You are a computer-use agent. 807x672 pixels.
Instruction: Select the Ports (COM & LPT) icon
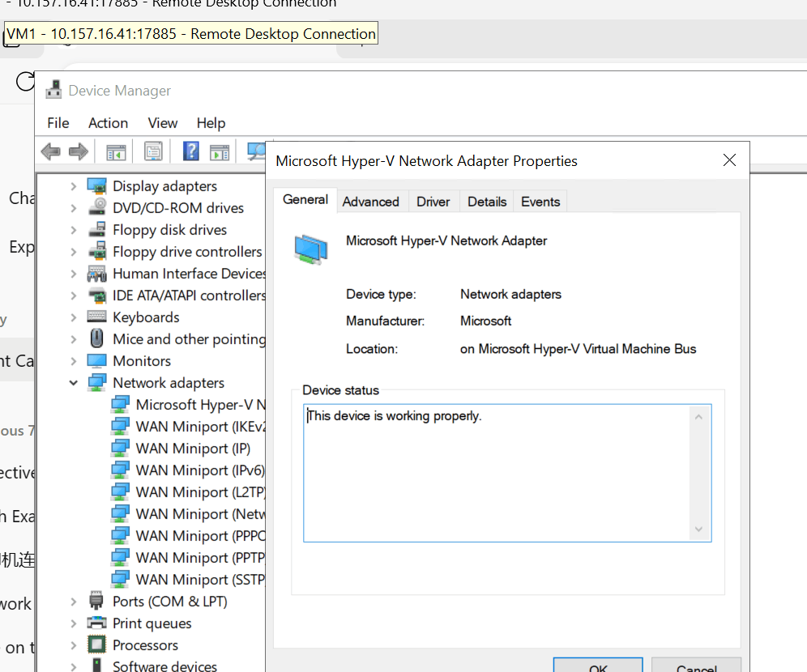[x=96, y=601]
